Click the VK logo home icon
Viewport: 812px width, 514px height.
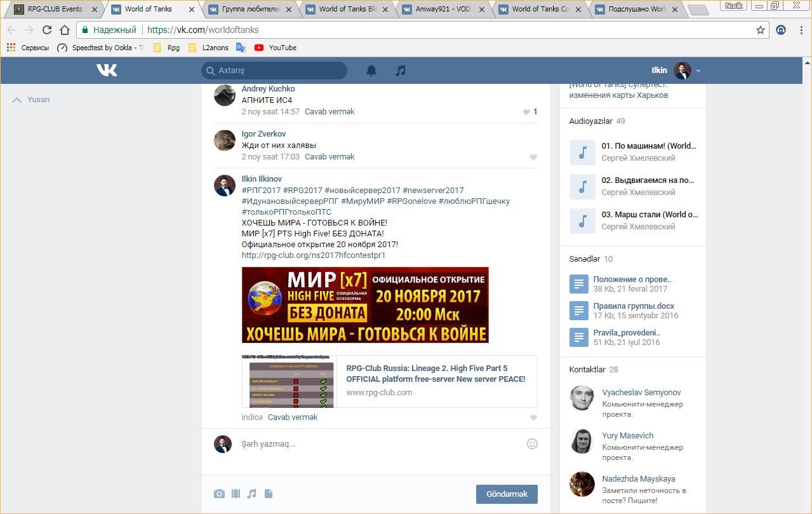click(107, 70)
